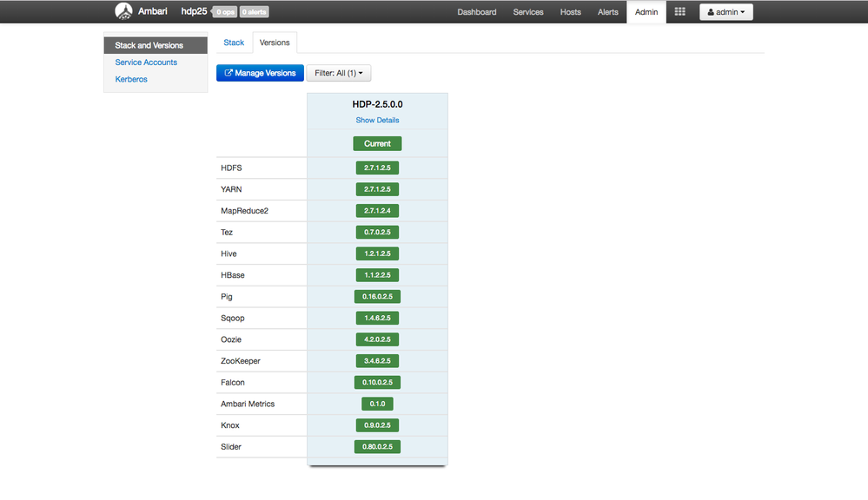The height and width of the screenshot is (500, 868).
Task: Click the Oozie service row label
Action: pyautogui.click(x=231, y=339)
